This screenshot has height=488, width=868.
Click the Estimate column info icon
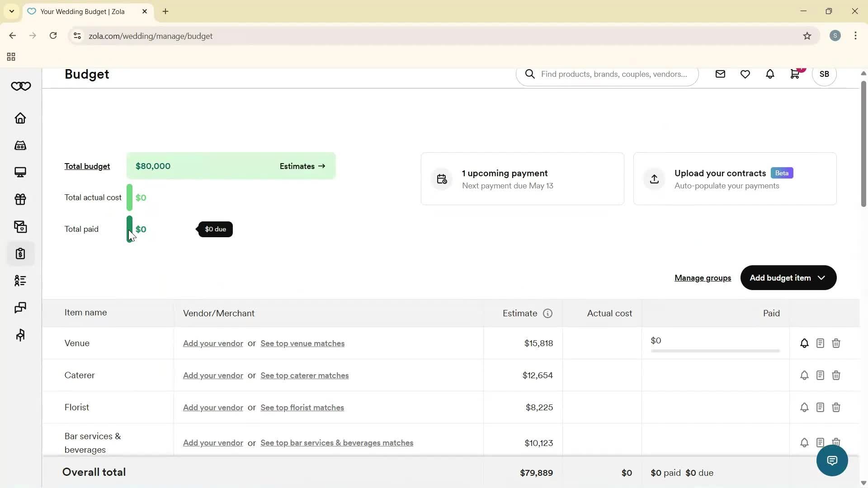(548, 313)
